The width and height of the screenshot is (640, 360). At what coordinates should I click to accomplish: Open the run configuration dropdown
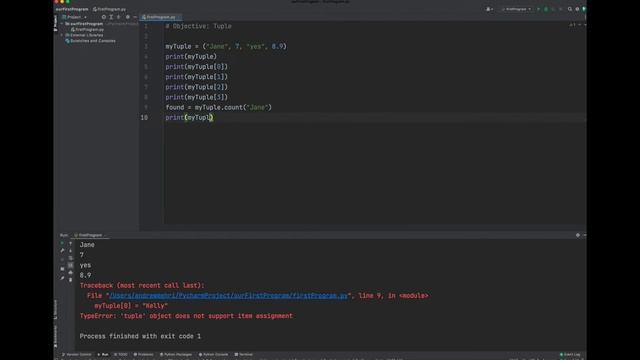click(516, 9)
